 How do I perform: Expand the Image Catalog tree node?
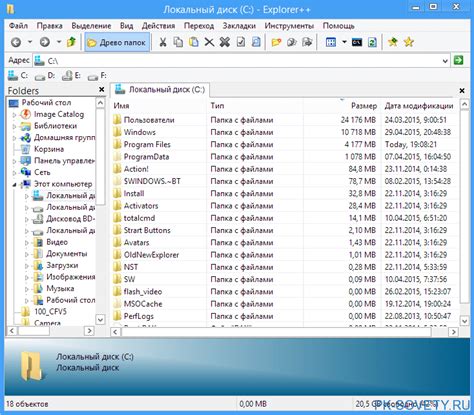pyautogui.click(x=14, y=115)
